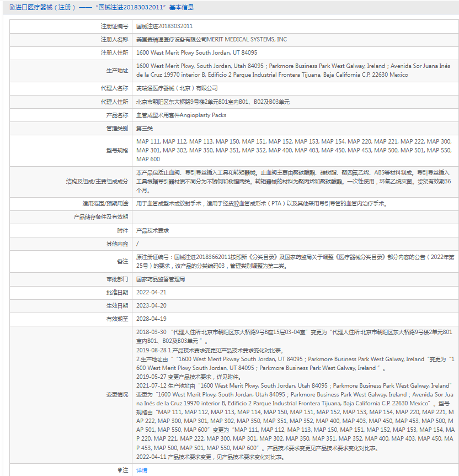Image resolution: width=459 pixels, height=476 pixels.
Task: Select the 生效日期 row label
Action: [117, 306]
